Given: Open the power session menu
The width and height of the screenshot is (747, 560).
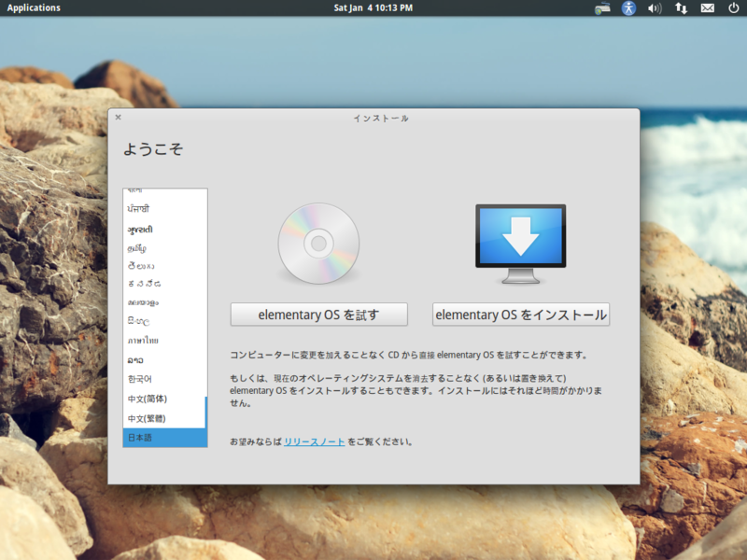Looking at the screenshot, I should [x=734, y=8].
